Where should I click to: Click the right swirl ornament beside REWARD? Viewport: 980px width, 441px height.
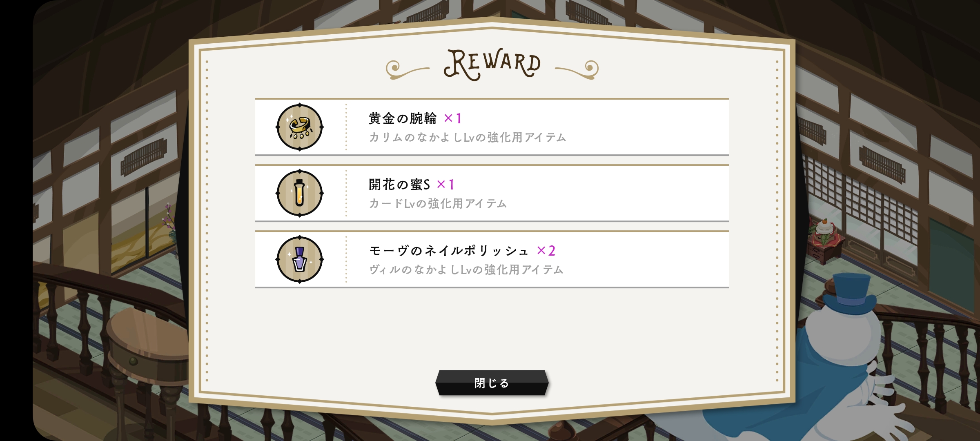tap(578, 69)
